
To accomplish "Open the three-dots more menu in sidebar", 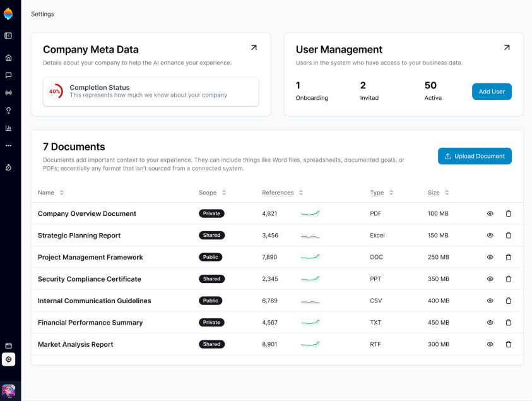I will coord(8,145).
